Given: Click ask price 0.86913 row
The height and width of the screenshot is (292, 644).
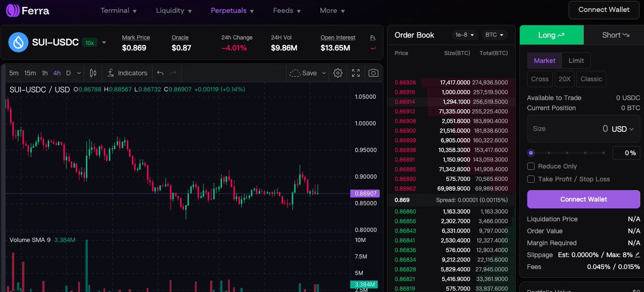Looking at the screenshot, I should 451,111.
